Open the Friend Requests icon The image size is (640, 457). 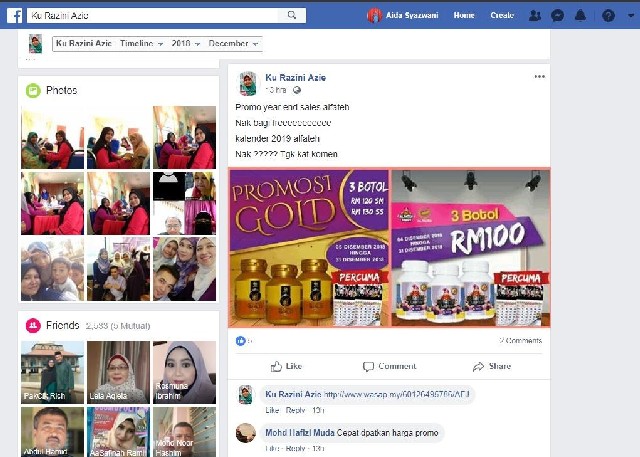536,15
